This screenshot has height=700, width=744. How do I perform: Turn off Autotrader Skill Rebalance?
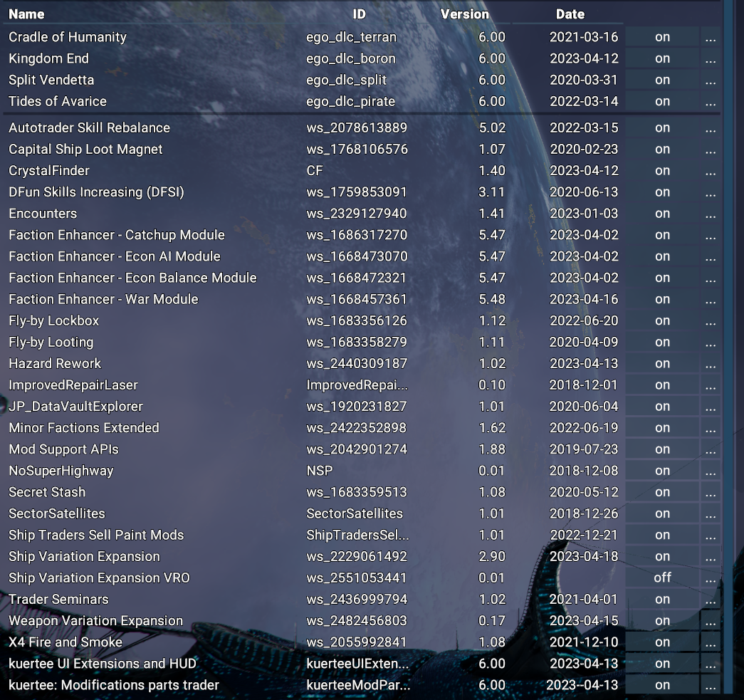coord(662,127)
